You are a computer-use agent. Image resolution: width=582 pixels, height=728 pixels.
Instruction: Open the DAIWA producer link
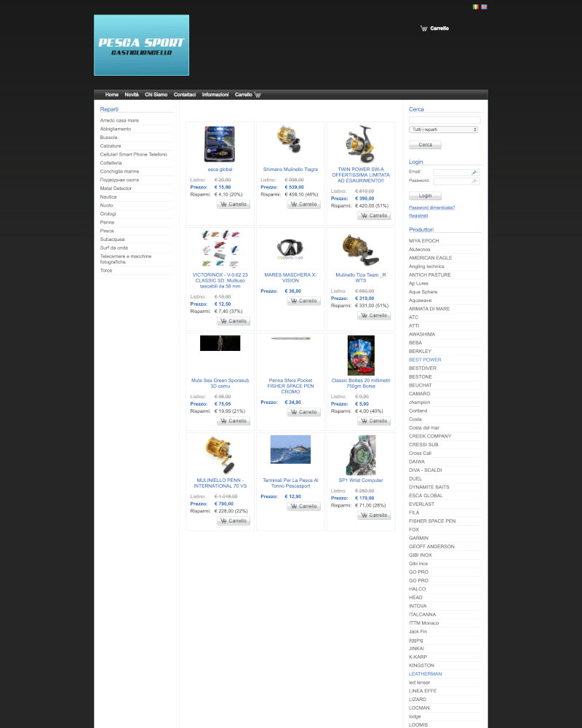coord(417,462)
